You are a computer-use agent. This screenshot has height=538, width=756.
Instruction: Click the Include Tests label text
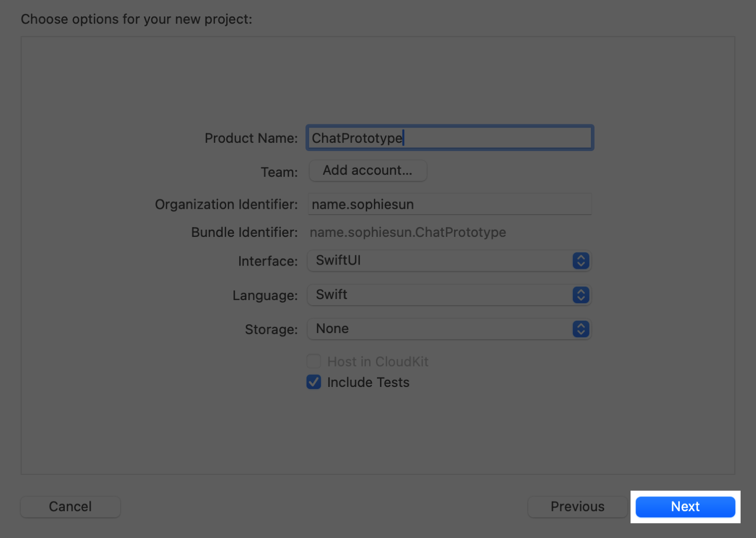point(368,382)
